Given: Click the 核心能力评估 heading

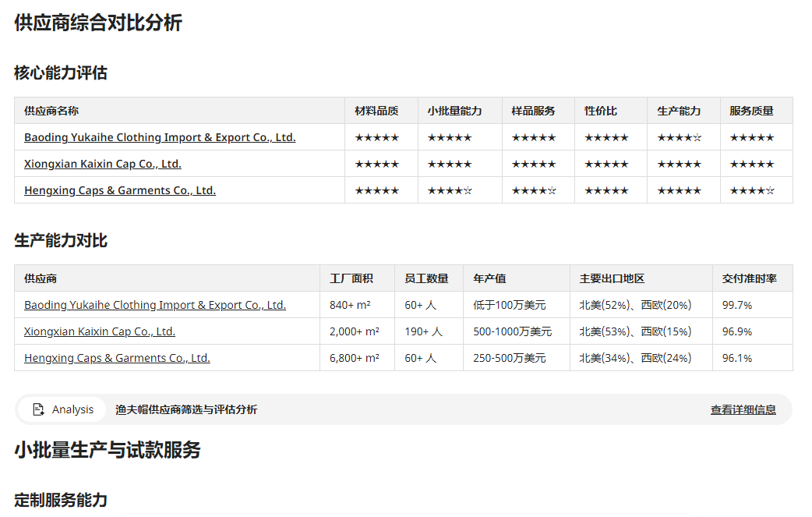Looking at the screenshot, I should (61, 73).
